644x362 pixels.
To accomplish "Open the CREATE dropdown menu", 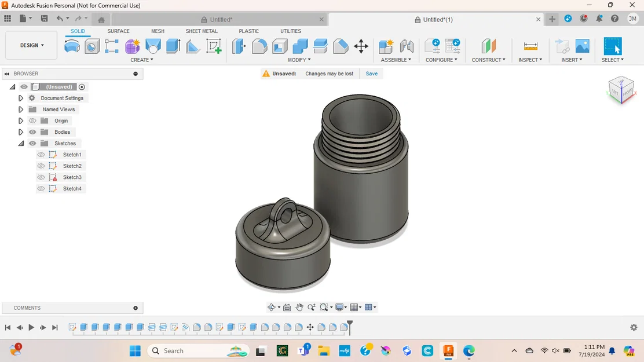I will 141,60.
